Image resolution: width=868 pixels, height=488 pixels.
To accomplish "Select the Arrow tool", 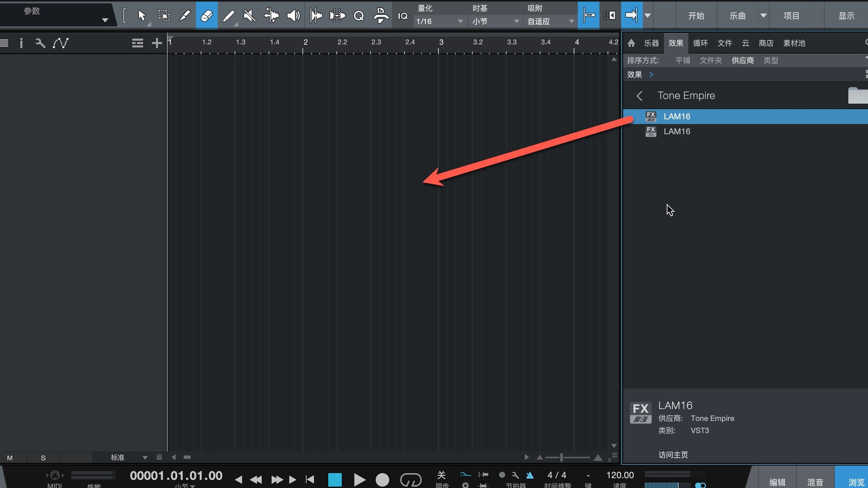I will coord(142,16).
